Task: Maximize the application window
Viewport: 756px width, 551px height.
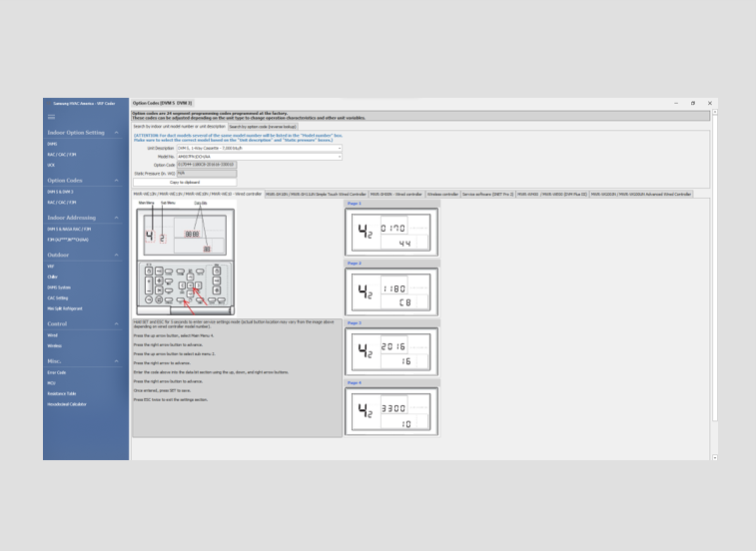Action: click(693, 103)
